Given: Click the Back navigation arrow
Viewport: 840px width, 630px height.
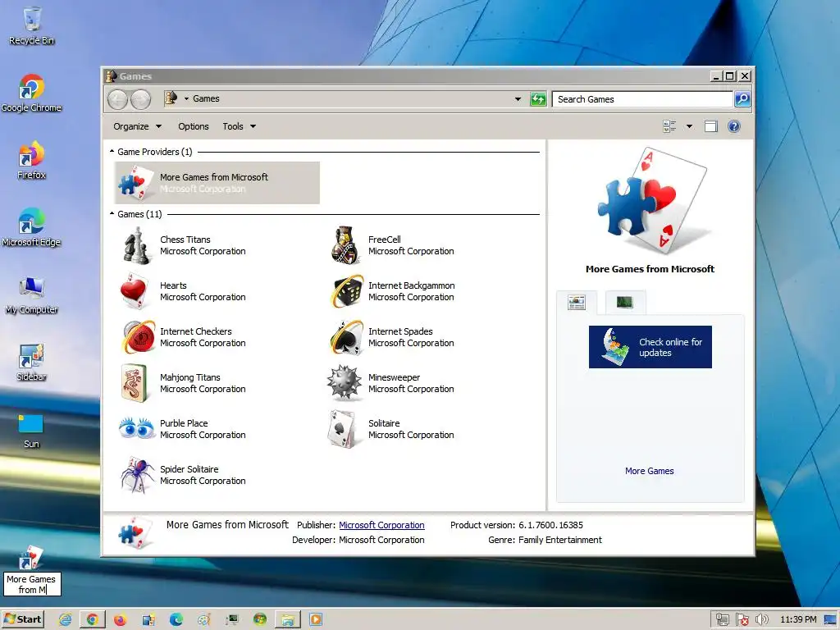Looking at the screenshot, I should coord(117,99).
